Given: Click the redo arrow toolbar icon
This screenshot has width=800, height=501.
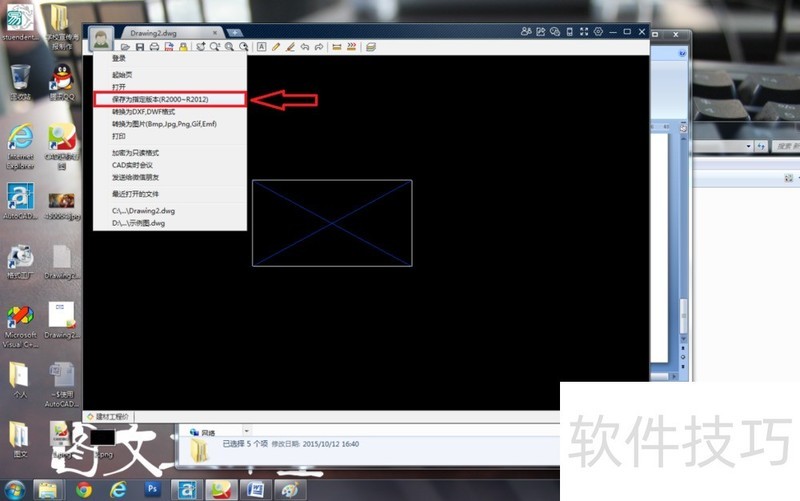Looking at the screenshot, I should click(x=319, y=47).
